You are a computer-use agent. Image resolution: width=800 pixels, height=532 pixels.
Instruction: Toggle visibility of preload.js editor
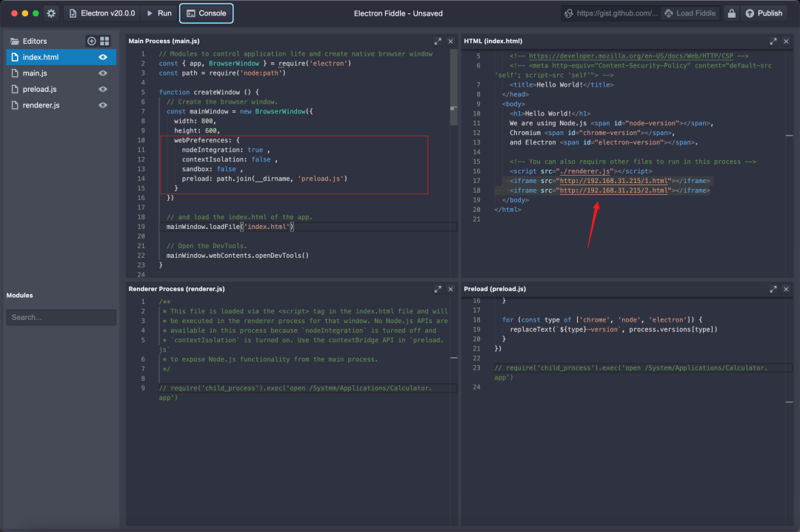[103, 89]
